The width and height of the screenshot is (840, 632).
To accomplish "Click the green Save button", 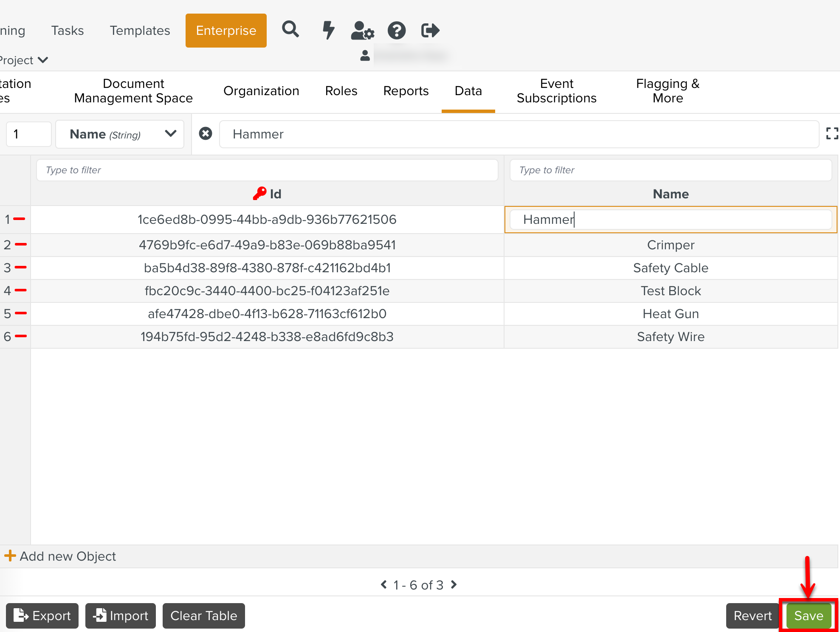I will click(808, 615).
